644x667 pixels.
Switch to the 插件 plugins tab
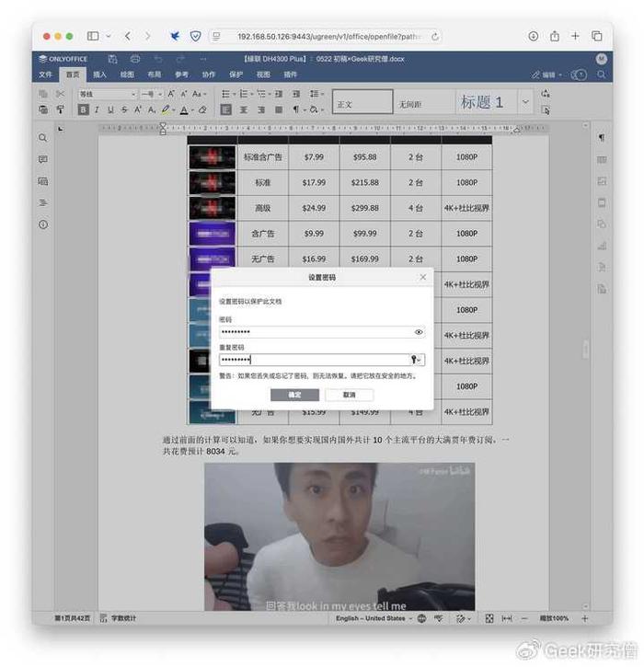(290, 75)
